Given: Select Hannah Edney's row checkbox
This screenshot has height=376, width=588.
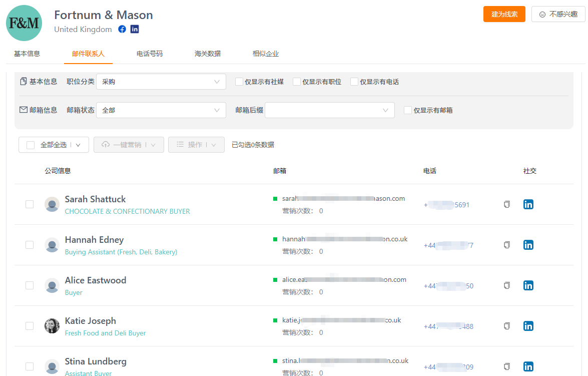Looking at the screenshot, I should pos(30,245).
